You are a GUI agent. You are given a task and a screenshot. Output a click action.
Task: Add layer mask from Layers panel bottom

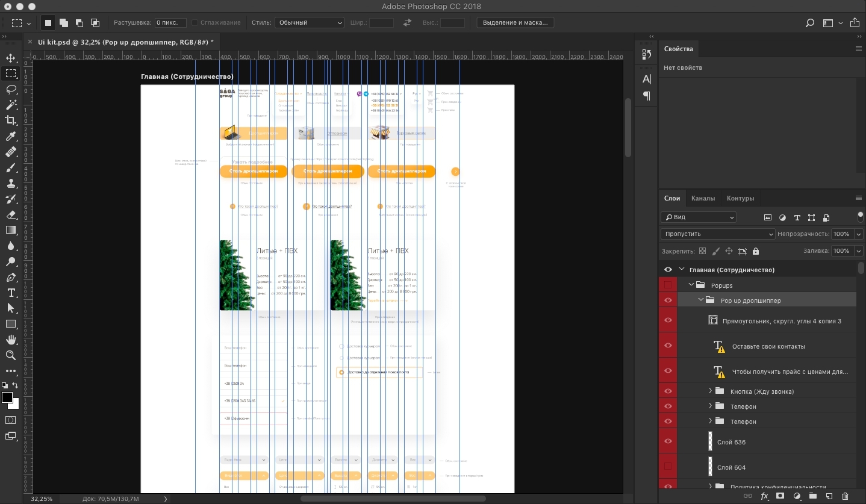coord(780,496)
